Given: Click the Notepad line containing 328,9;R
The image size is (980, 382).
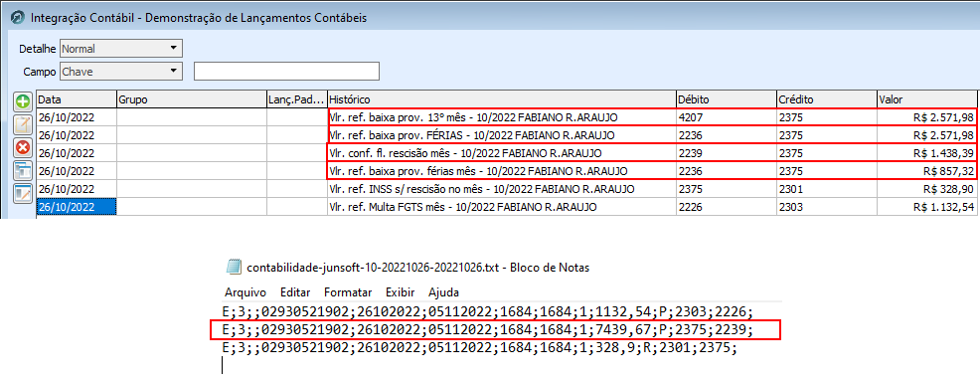Looking at the screenshot, I should click(x=480, y=348).
